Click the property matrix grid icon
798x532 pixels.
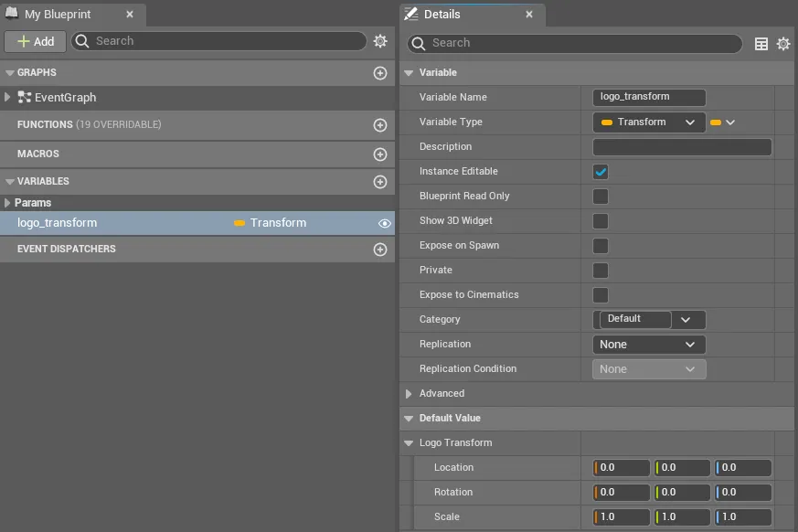[x=761, y=44]
